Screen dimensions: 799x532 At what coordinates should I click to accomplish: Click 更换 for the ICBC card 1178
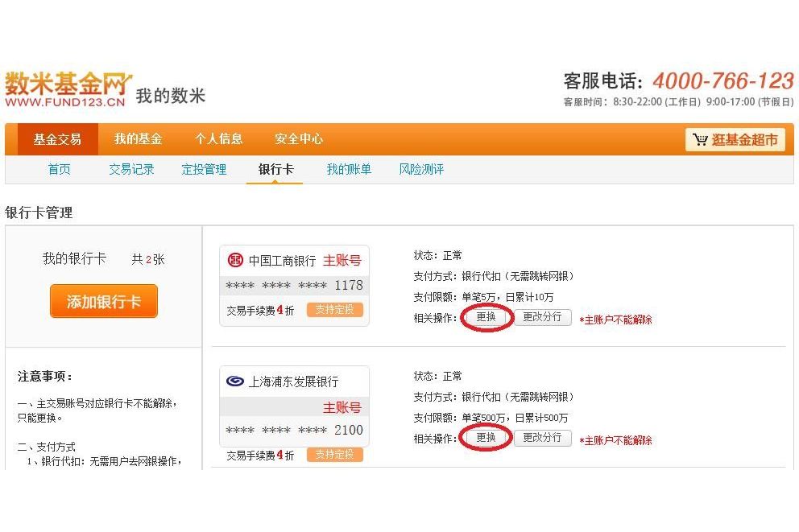[486, 316]
